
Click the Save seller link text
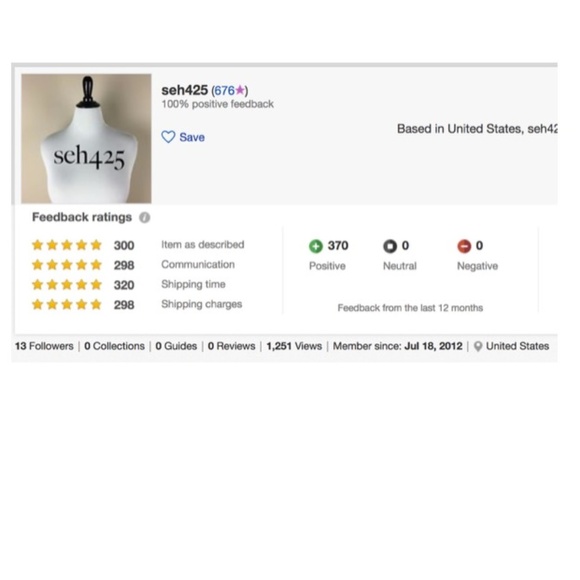(x=192, y=137)
